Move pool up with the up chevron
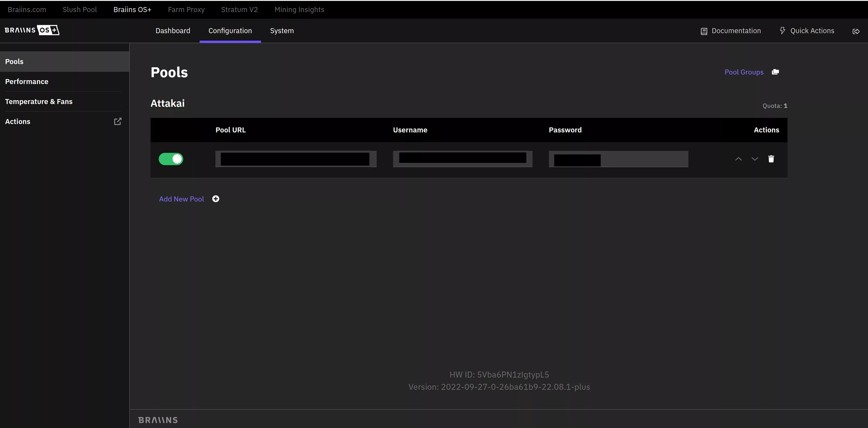Image resolution: width=868 pixels, height=428 pixels. [x=738, y=159]
